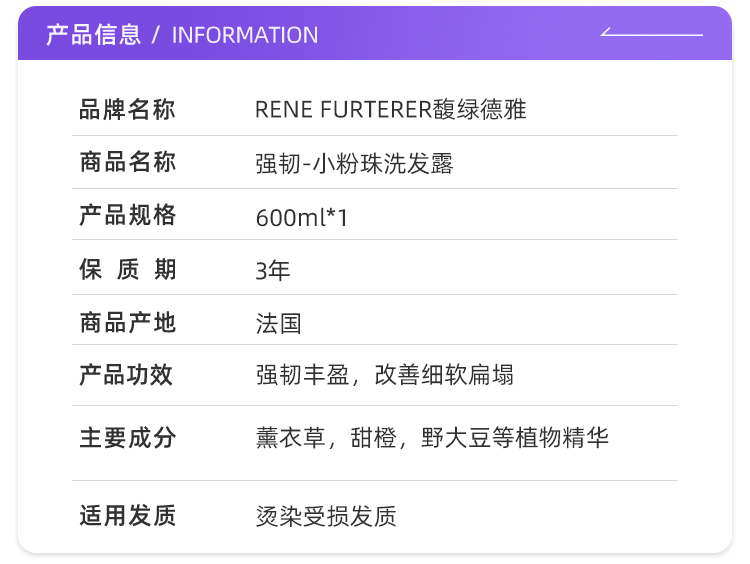Click the 法国 origin value
Image resolution: width=750 pixels, height=564 pixels.
[x=278, y=323]
